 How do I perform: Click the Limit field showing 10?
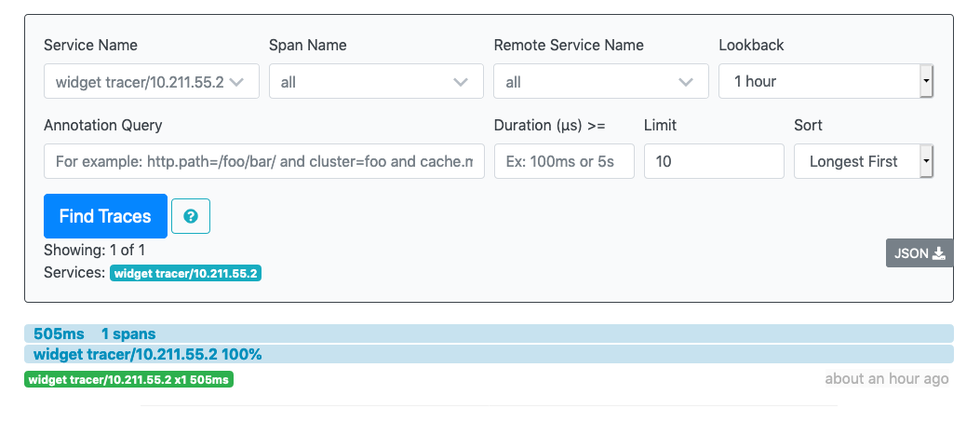click(714, 161)
